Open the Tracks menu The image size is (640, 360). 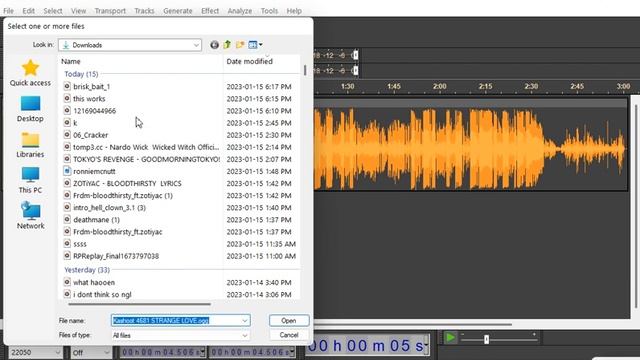[x=144, y=11]
